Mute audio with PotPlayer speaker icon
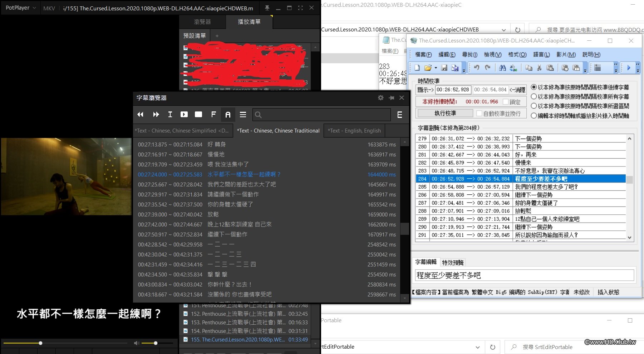The image size is (644, 354). pyautogui.click(x=137, y=343)
